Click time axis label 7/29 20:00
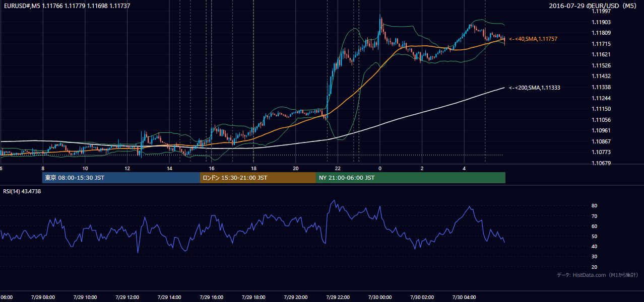Viewport: 644px width, 302px height. point(295,297)
